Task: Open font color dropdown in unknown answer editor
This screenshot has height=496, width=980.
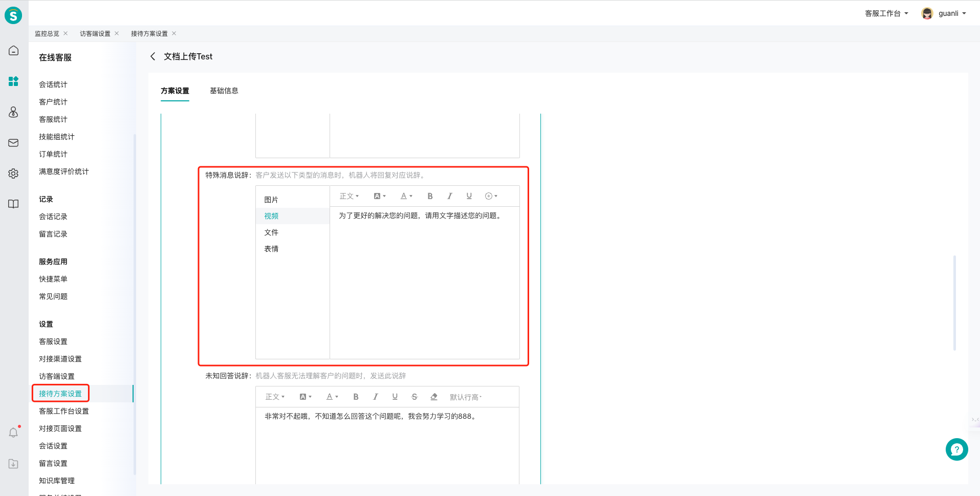Action: [x=332, y=397]
